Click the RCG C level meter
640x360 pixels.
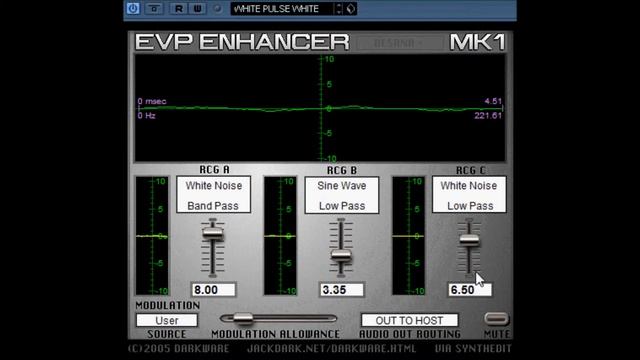[409, 236]
